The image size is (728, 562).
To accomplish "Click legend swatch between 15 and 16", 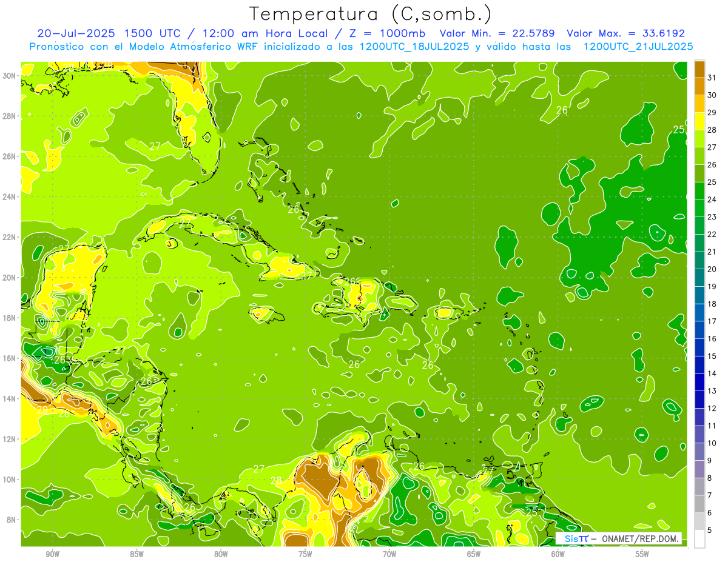I will pos(699,347).
